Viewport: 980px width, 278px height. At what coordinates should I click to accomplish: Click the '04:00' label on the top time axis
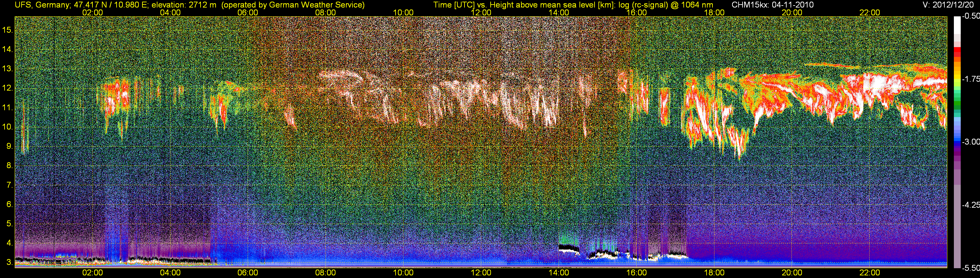(170, 12)
